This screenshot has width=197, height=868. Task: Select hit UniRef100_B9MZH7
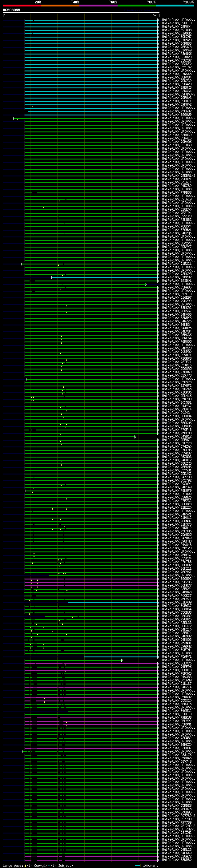177,37
